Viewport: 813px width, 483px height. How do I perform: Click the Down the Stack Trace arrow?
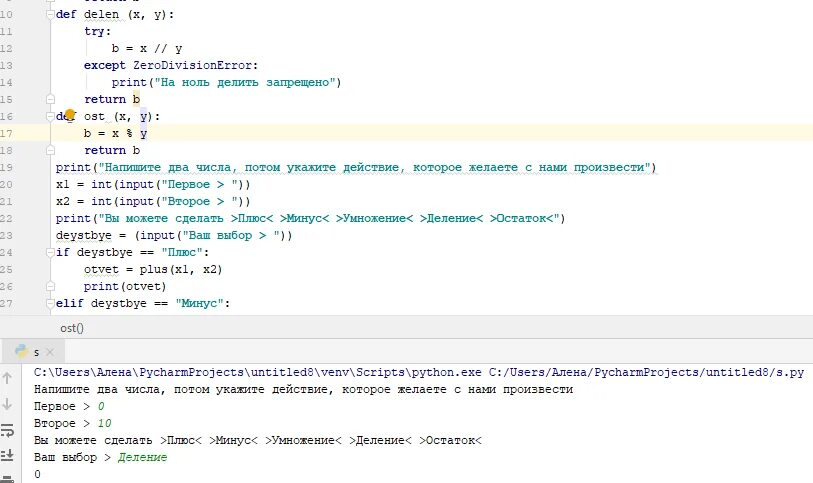[7, 404]
